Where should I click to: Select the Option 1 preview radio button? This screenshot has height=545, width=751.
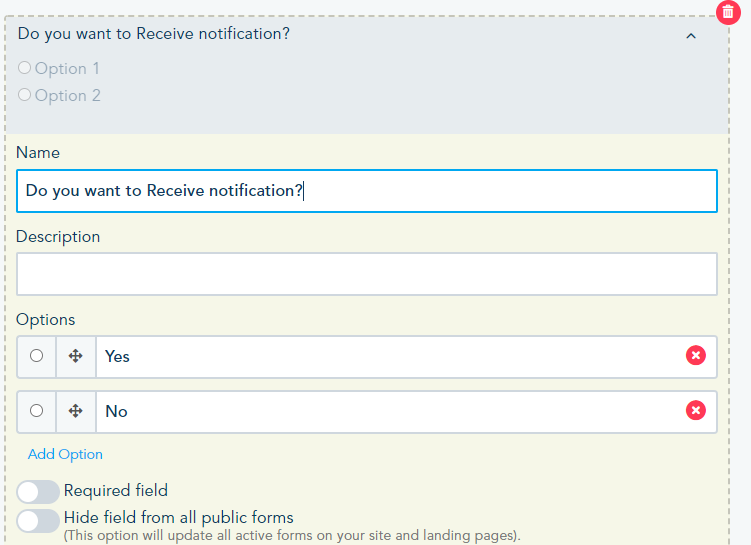coord(25,69)
